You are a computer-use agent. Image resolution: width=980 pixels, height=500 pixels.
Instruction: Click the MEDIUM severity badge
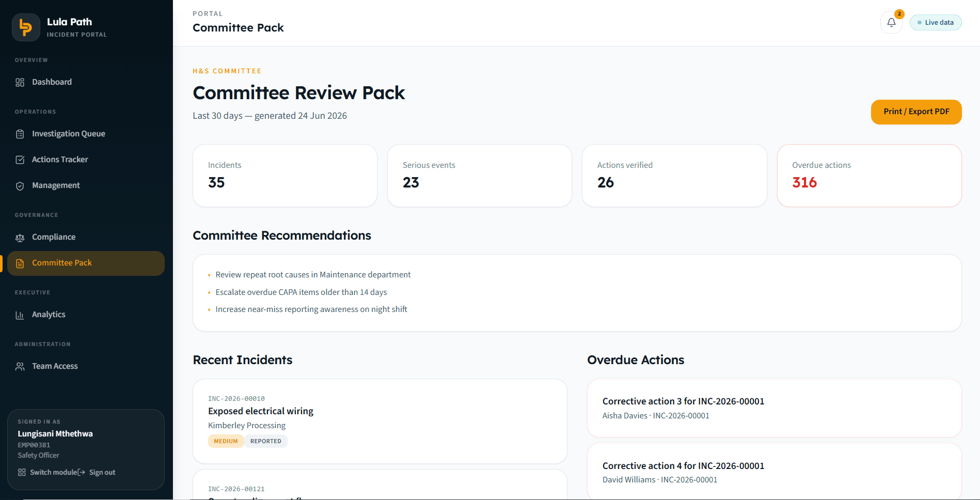point(226,441)
